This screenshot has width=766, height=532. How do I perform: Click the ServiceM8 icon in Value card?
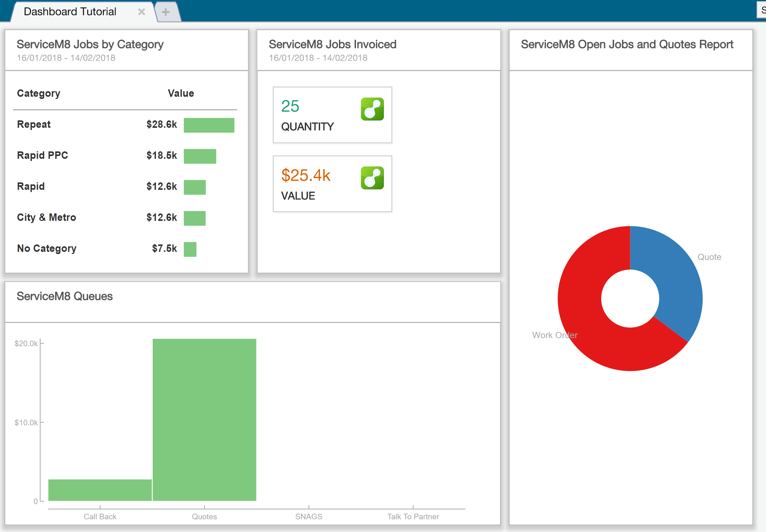pos(372,178)
